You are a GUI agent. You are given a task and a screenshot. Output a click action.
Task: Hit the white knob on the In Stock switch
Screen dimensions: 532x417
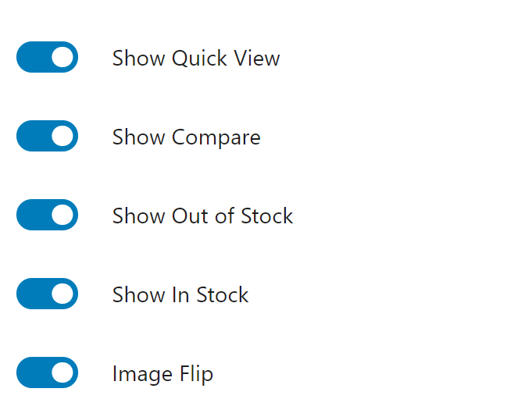coord(62,294)
